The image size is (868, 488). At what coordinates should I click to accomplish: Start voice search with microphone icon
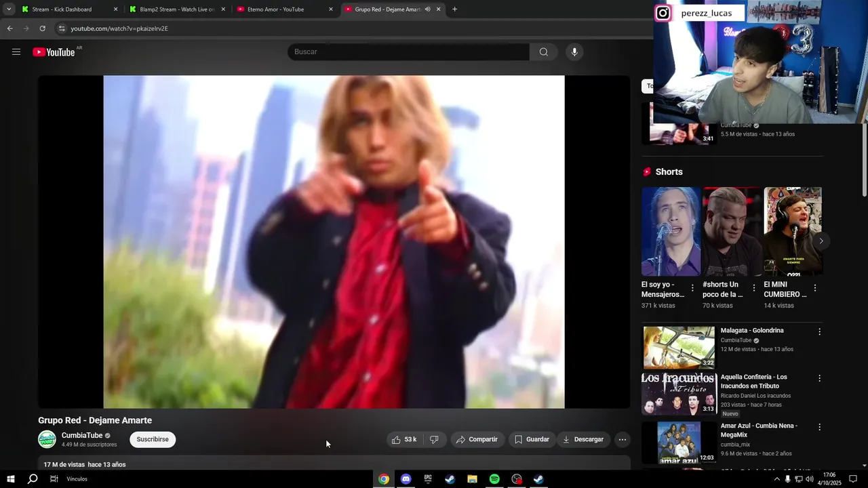click(x=574, y=52)
